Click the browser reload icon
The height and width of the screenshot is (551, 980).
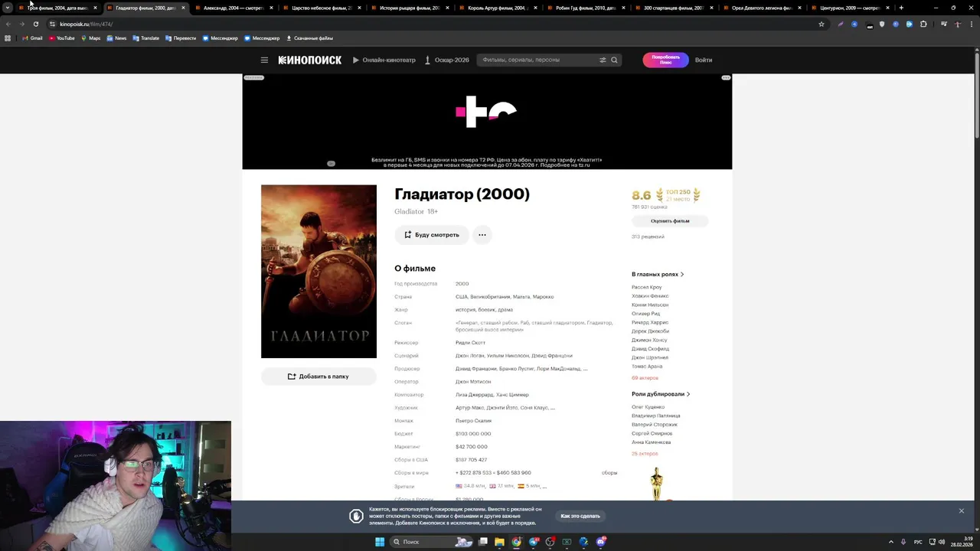click(35, 24)
